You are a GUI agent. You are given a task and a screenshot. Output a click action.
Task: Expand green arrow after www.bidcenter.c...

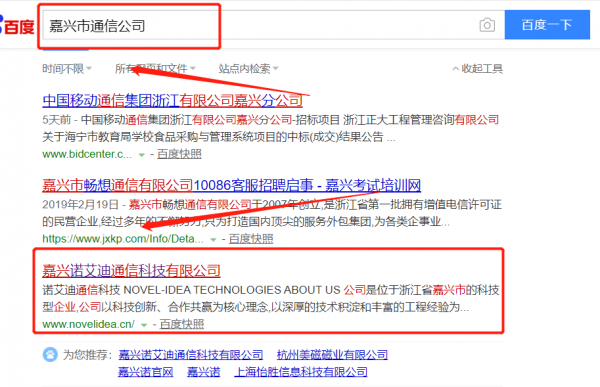[142, 155]
